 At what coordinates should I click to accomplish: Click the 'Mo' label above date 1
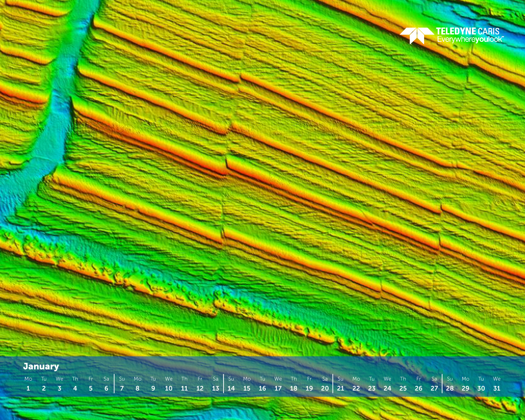coord(28,379)
